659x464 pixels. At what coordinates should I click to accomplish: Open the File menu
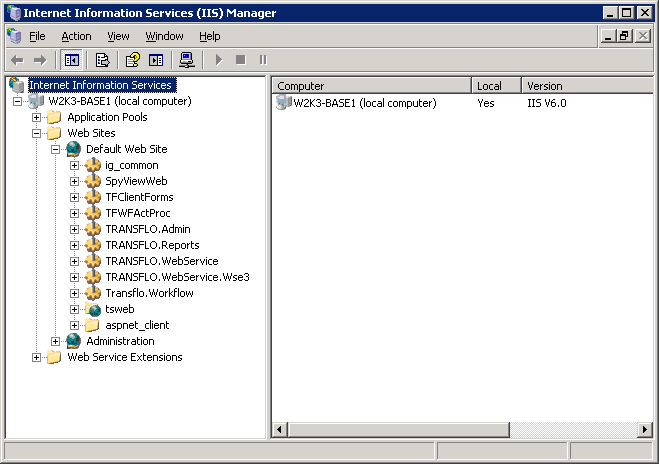(37, 36)
